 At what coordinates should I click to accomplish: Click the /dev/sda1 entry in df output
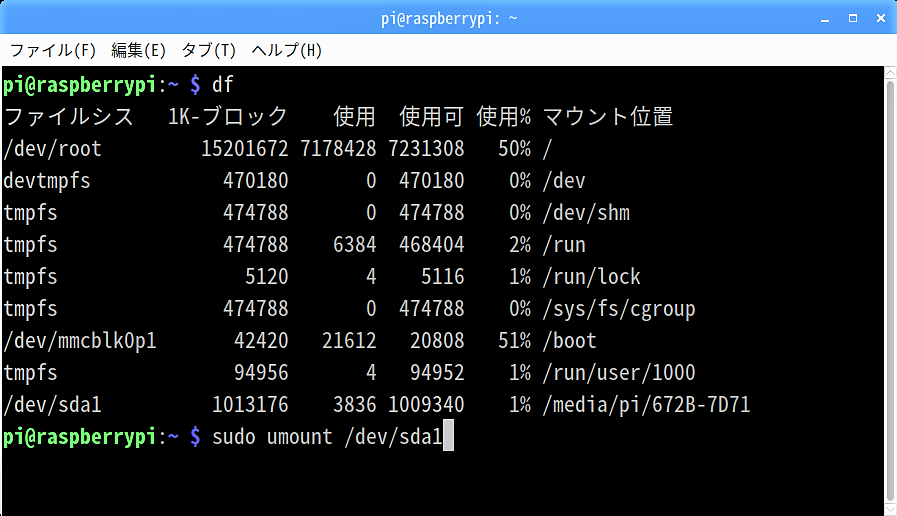click(x=52, y=405)
